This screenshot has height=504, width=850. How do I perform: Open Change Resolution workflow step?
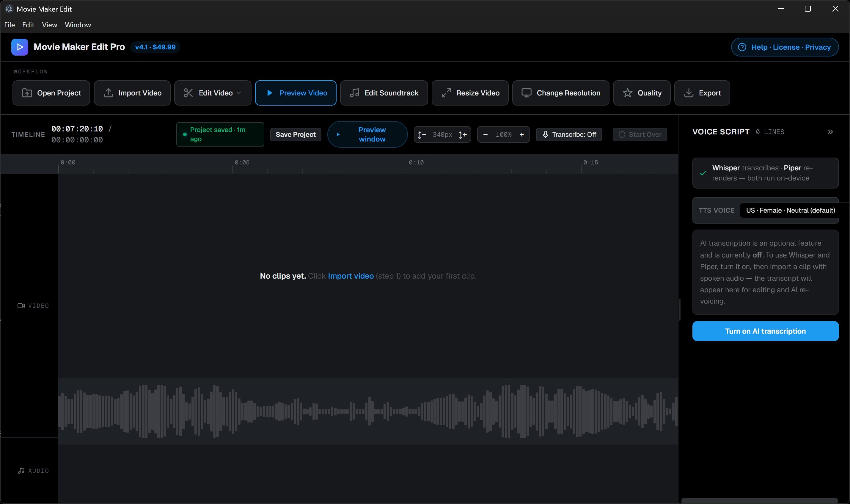[560, 93]
